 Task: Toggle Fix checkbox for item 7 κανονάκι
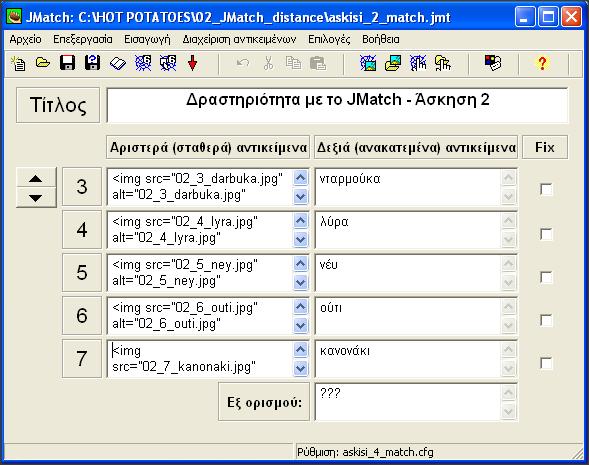546,363
